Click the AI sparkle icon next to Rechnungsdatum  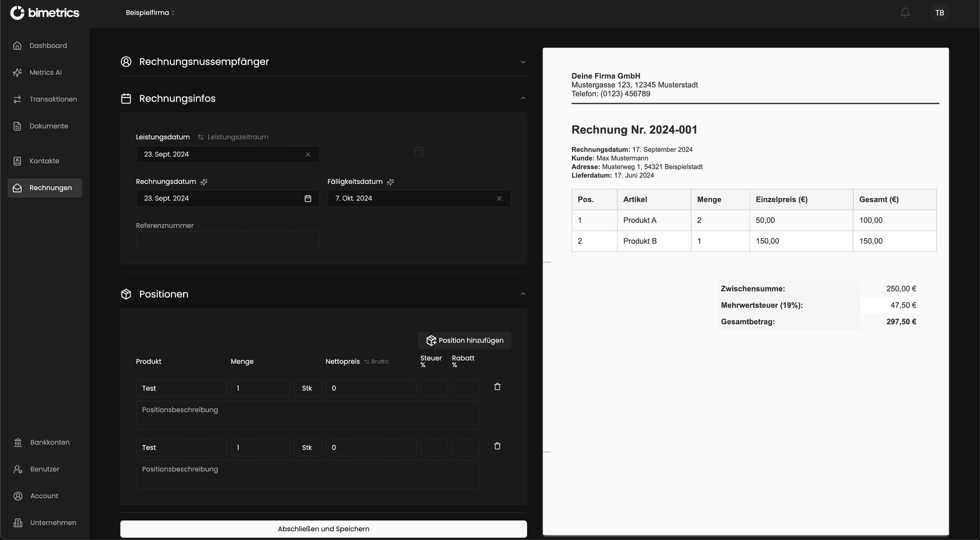204,182
